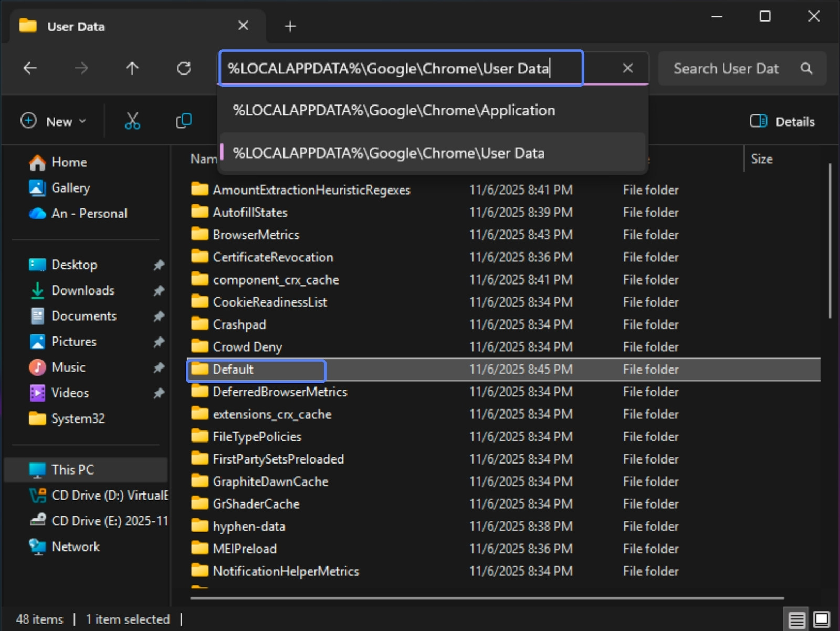Switch to large thumbnails view in status bar
The height and width of the screenshot is (631, 840).
tap(822, 620)
